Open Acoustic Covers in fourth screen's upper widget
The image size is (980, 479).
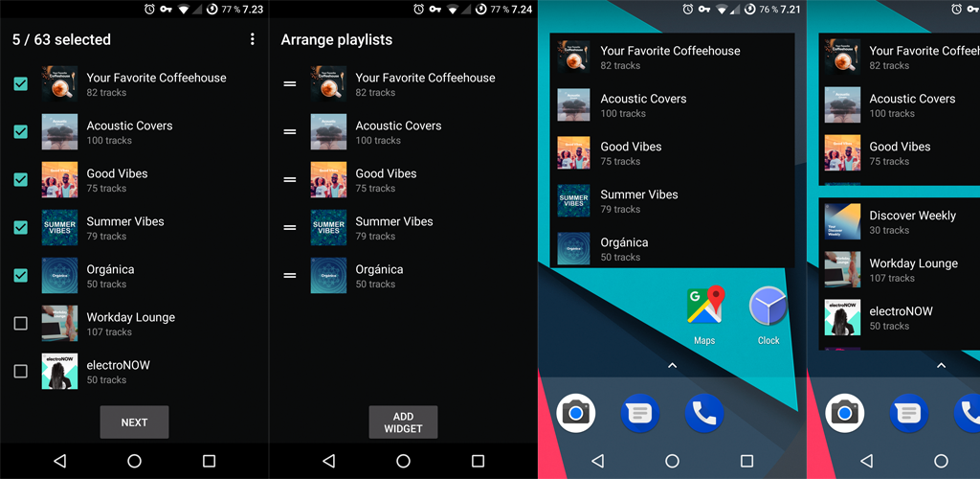tap(900, 104)
